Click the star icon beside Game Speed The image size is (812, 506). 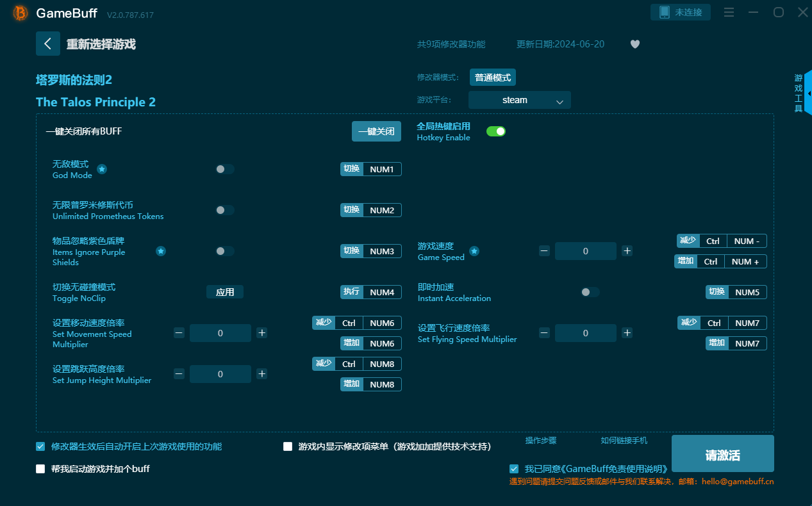pos(474,251)
